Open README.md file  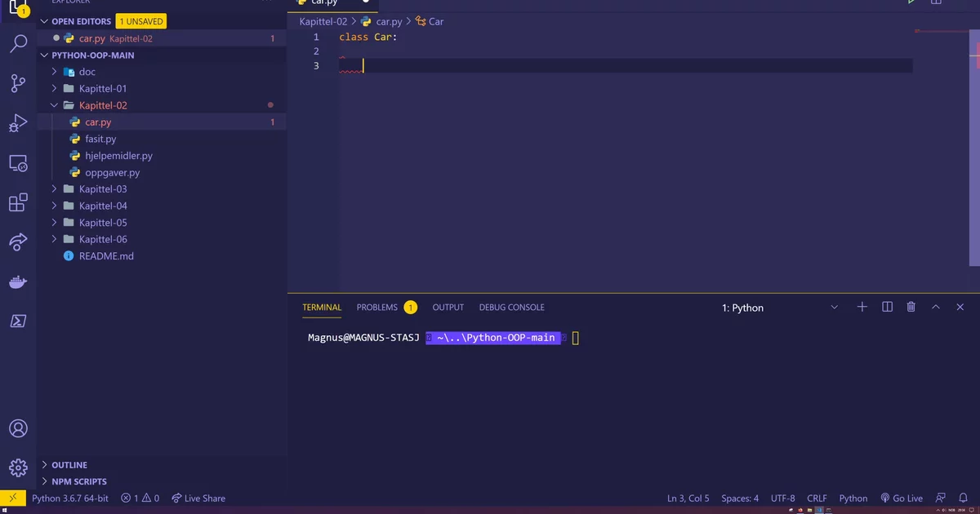click(x=106, y=256)
